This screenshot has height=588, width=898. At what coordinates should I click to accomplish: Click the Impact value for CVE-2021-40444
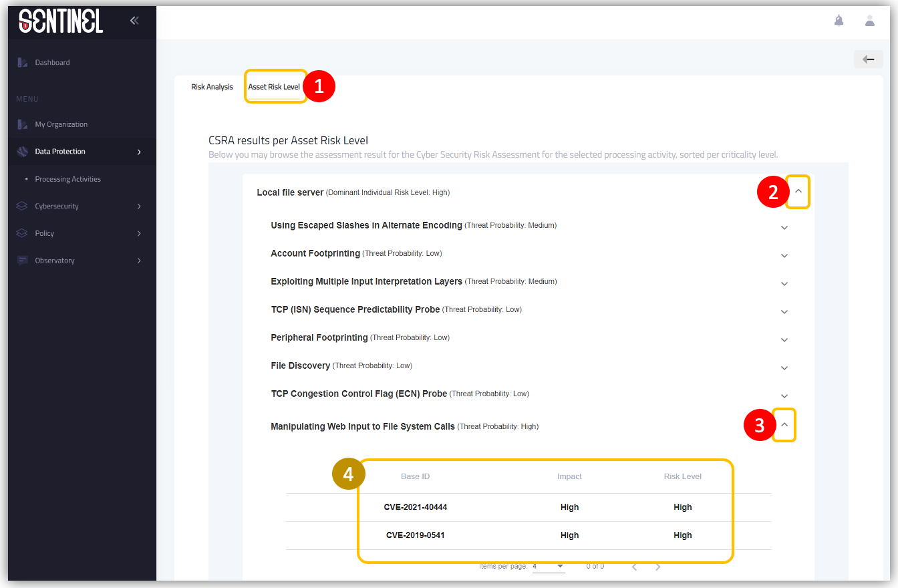(x=569, y=507)
